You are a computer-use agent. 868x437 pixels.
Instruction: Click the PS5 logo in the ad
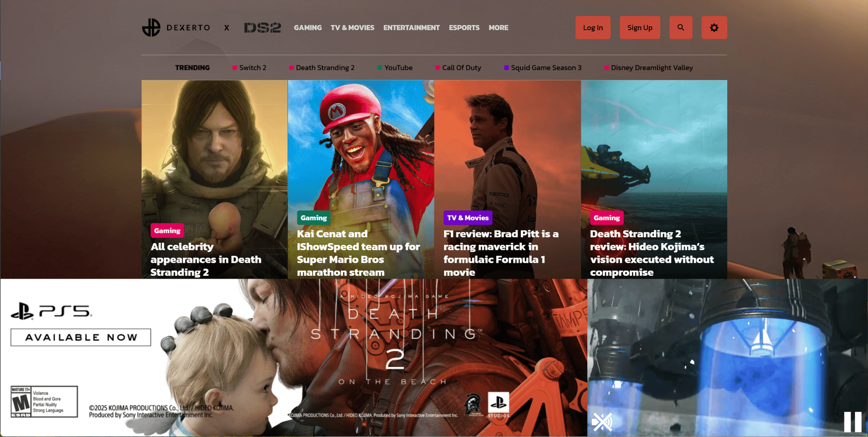[52, 311]
